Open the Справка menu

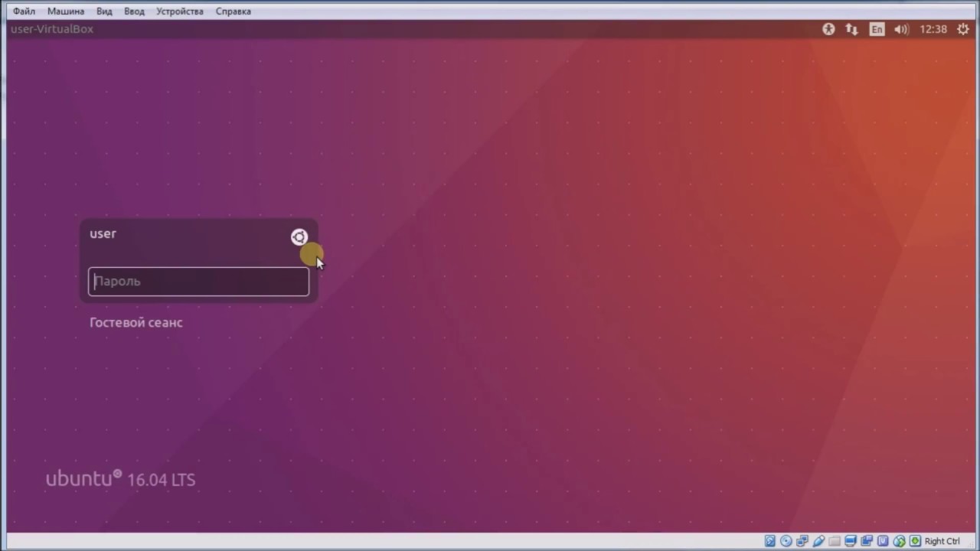[234, 11]
